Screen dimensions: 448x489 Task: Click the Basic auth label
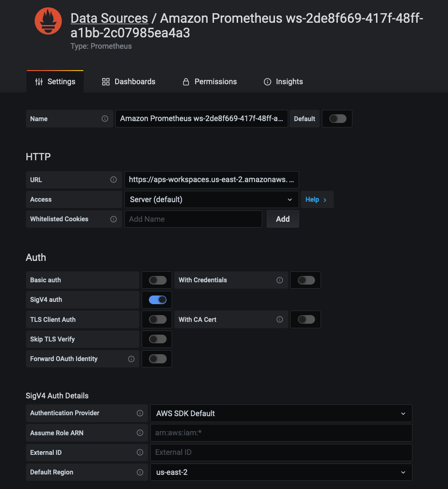46,280
